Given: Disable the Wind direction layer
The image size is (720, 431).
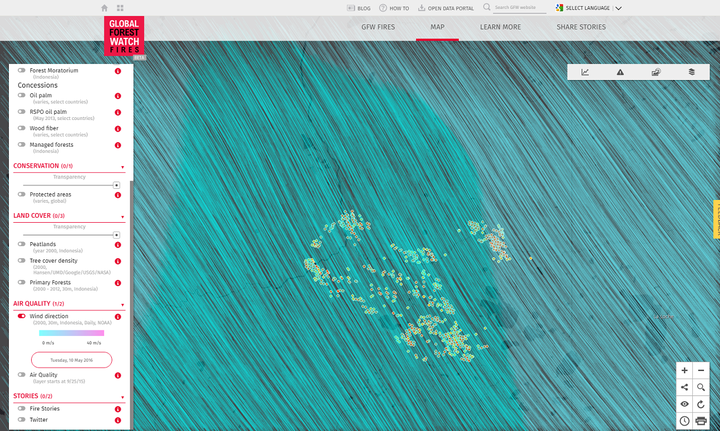Looking at the screenshot, I should [x=22, y=316].
